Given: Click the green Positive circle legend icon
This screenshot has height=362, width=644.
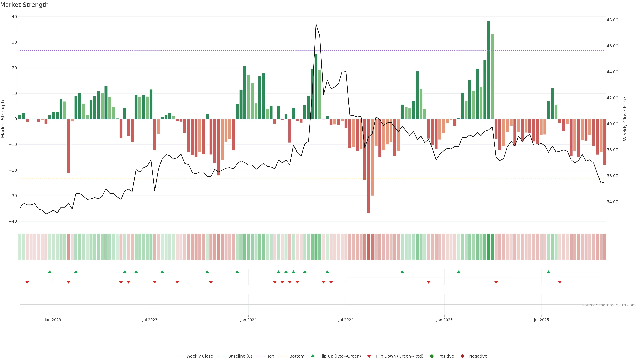Looking at the screenshot, I should point(432,356).
